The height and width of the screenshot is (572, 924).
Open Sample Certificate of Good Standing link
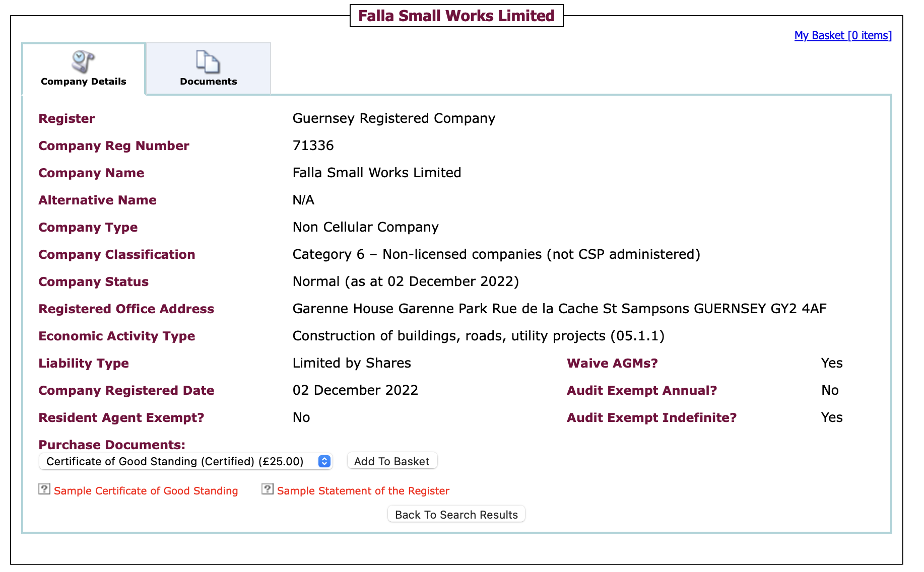coord(146,491)
